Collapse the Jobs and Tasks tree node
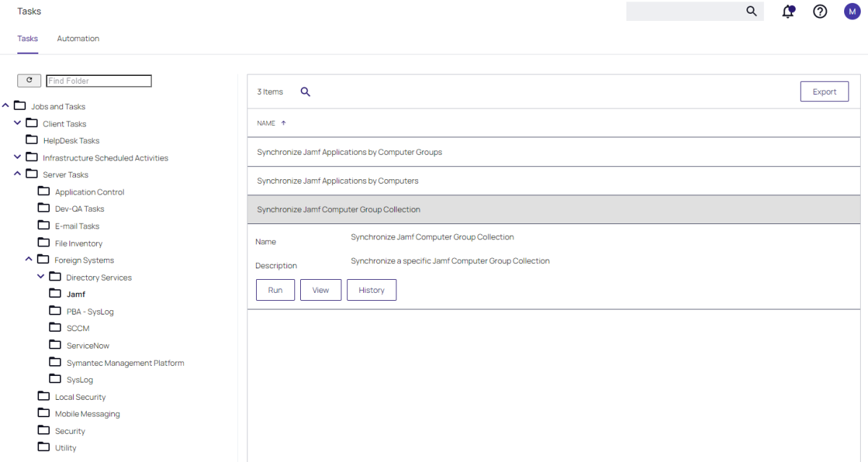This screenshot has width=868, height=462. (x=6, y=106)
